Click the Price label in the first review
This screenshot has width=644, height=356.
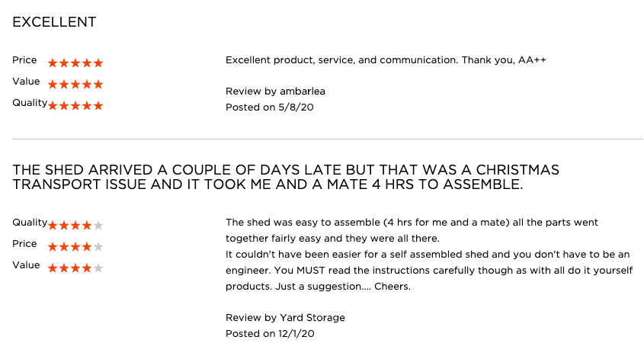click(x=24, y=59)
